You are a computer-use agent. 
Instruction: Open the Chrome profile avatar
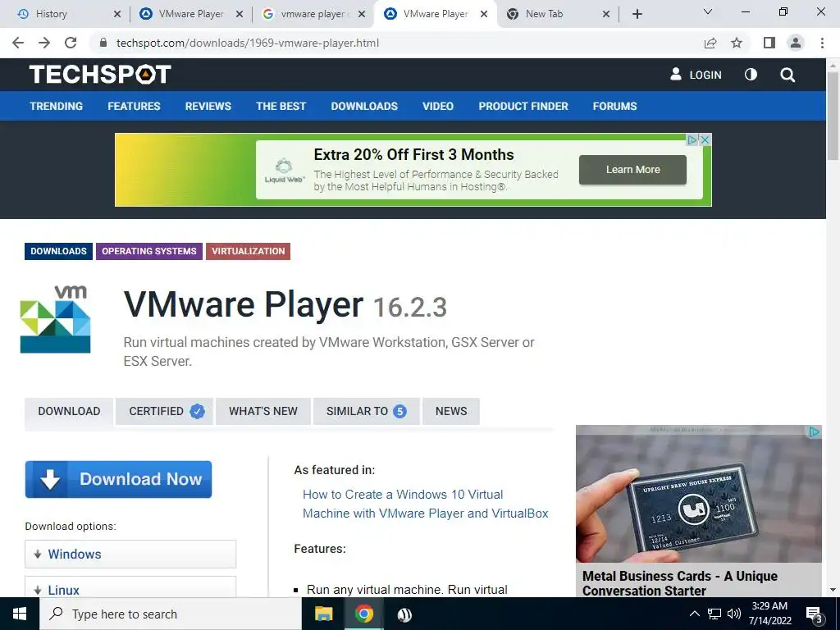(x=796, y=43)
